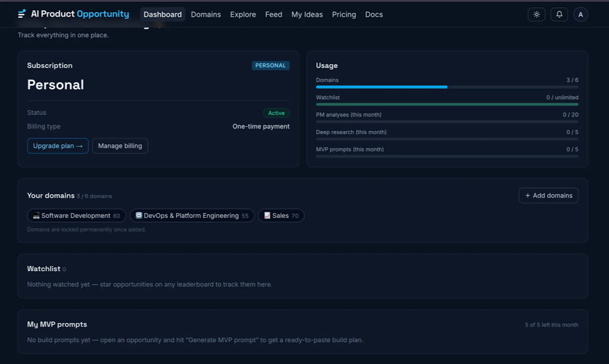
Task: Toggle the light/dark theme sun icon
Action: tap(536, 14)
